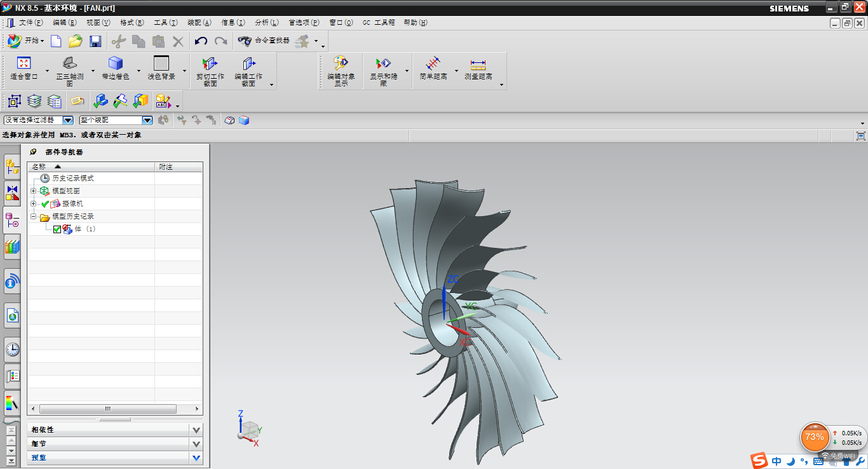Open the GC 工具箱 menu

(379, 22)
